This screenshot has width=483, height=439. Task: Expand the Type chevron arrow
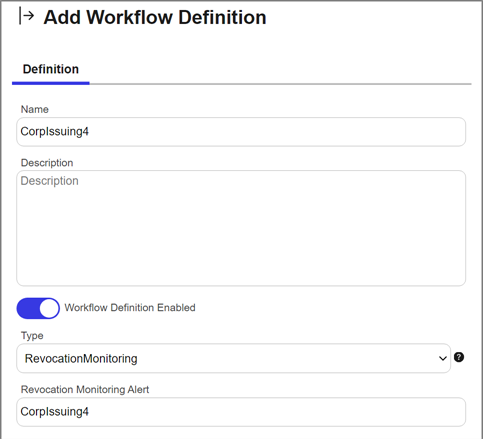coord(443,359)
